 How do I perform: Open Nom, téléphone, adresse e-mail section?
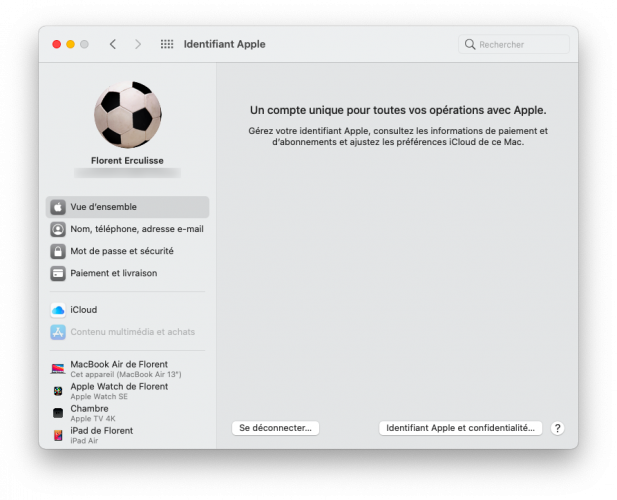coord(127,229)
